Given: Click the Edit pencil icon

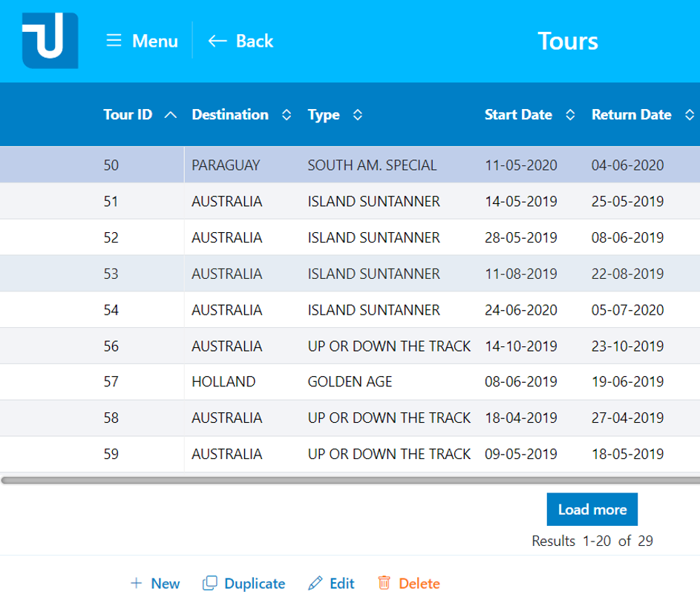Looking at the screenshot, I should pyautogui.click(x=315, y=584).
